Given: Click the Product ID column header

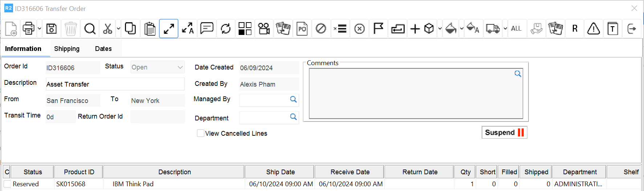Looking at the screenshot, I should coord(79,172).
